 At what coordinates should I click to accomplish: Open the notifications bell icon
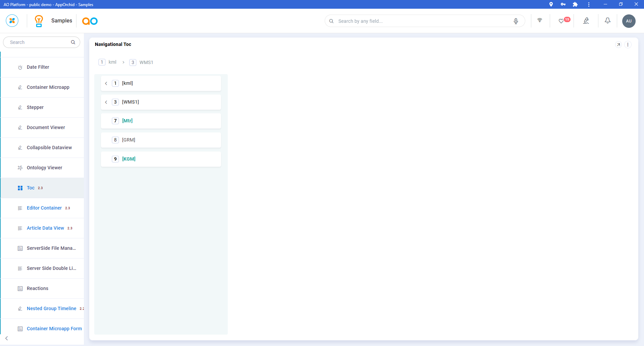point(607,21)
